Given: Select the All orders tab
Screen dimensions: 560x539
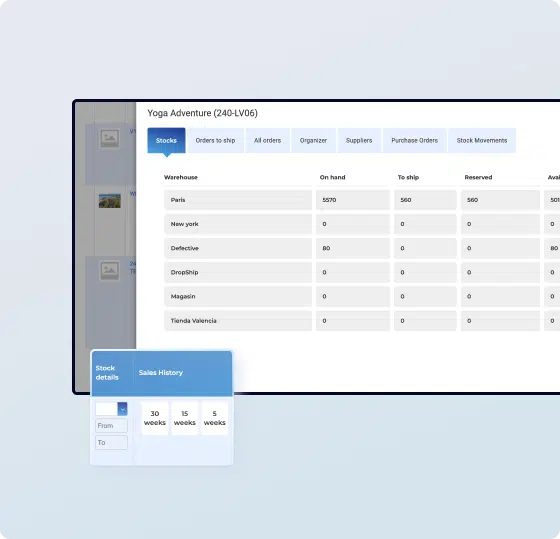Looking at the screenshot, I should (x=268, y=140).
